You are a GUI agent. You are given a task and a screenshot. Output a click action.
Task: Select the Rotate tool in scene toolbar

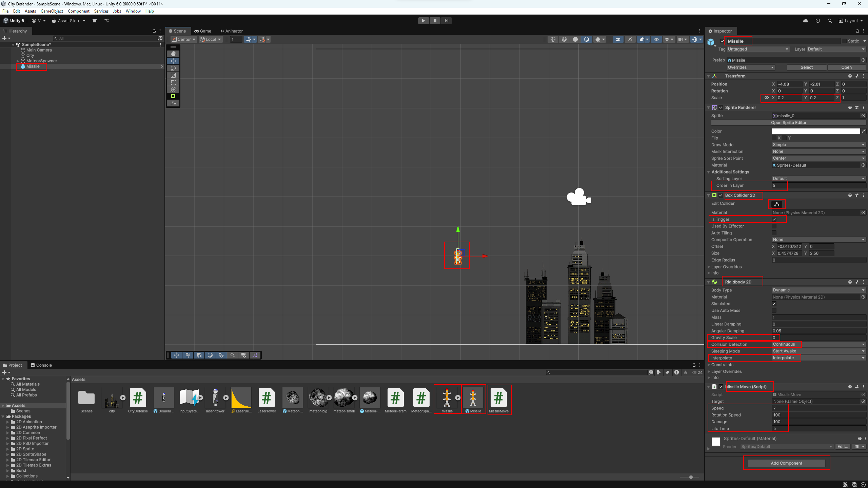pyautogui.click(x=173, y=68)
